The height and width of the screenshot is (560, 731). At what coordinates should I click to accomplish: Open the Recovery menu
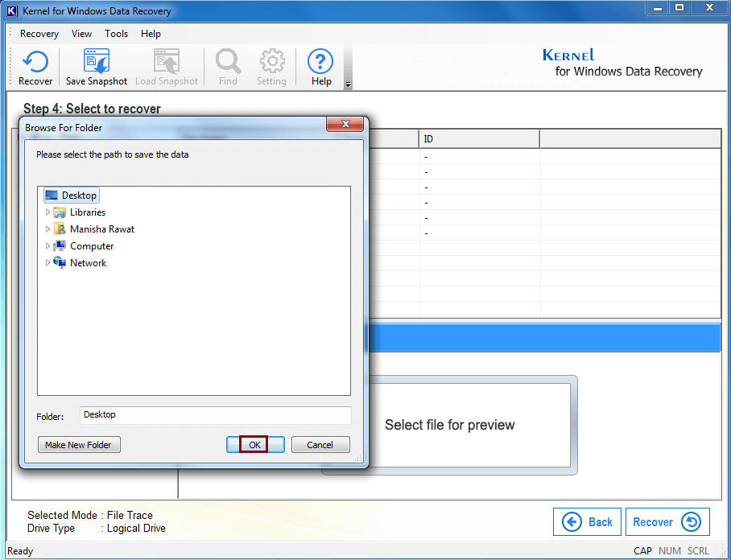coord(39,34)
